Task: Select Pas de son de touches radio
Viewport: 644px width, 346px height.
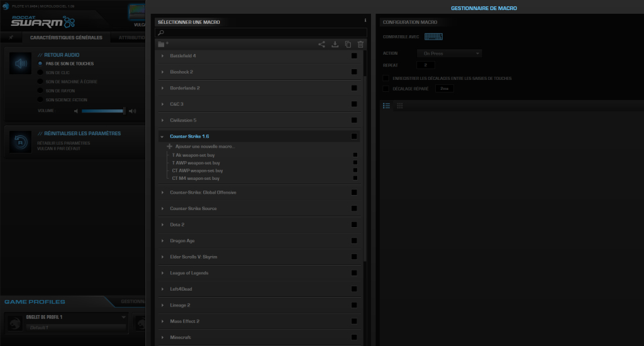Action: click(40, 64)
